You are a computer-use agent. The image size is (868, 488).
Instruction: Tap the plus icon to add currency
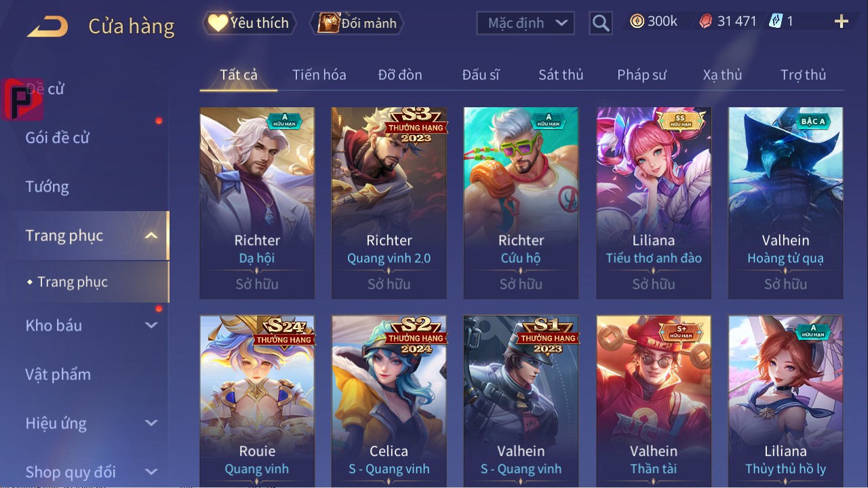842,22
